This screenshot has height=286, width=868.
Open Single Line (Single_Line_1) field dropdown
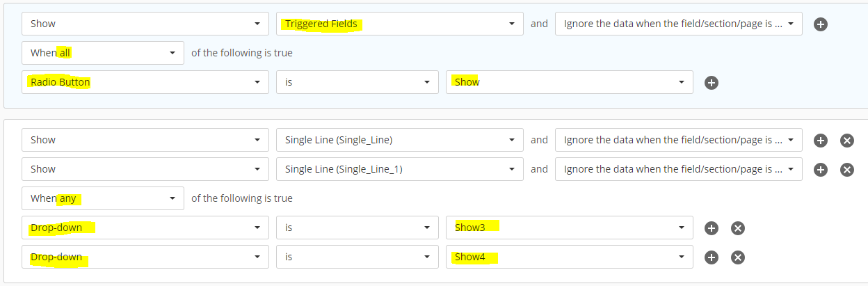point(400,169)
